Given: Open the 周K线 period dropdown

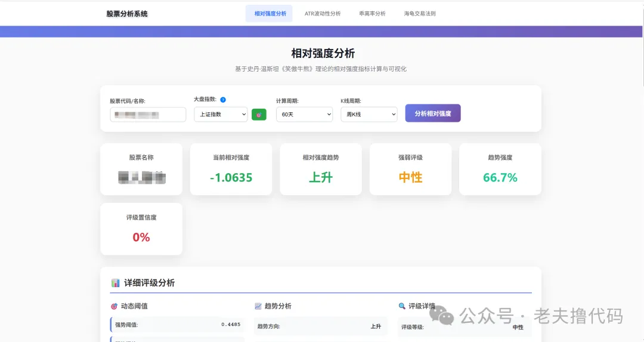Looking at the screenshot, I should click(369, 114).
